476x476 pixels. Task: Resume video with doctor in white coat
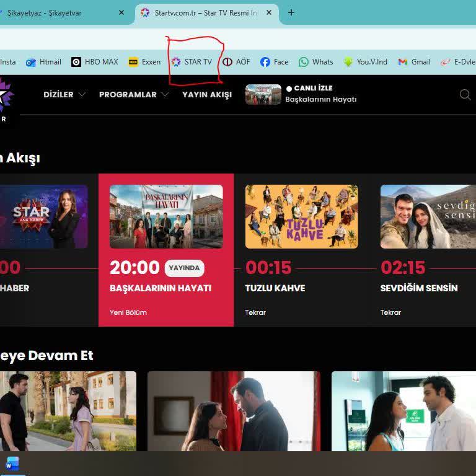tap(403, 411)
